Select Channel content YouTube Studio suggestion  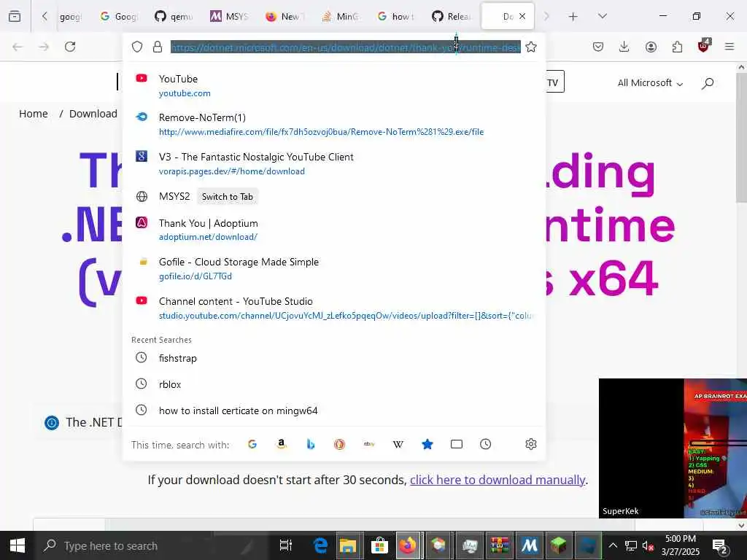pos(334,308)
